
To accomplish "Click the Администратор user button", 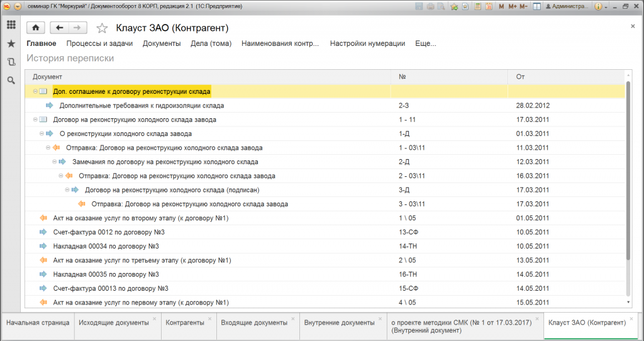I will (567, 6).
